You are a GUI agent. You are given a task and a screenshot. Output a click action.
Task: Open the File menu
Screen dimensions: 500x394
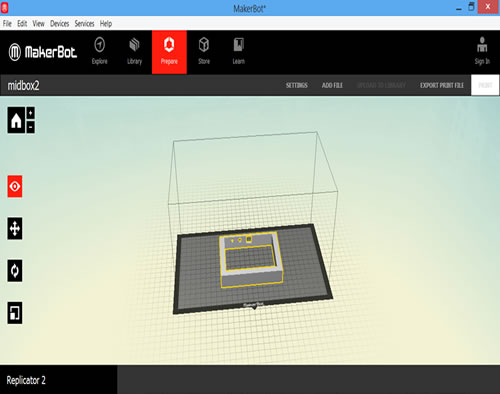7,24
